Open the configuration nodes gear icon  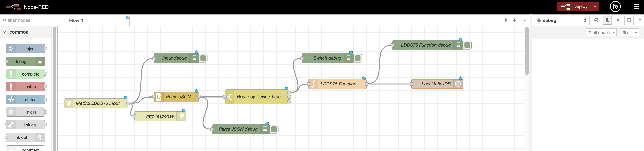point(618,20)
